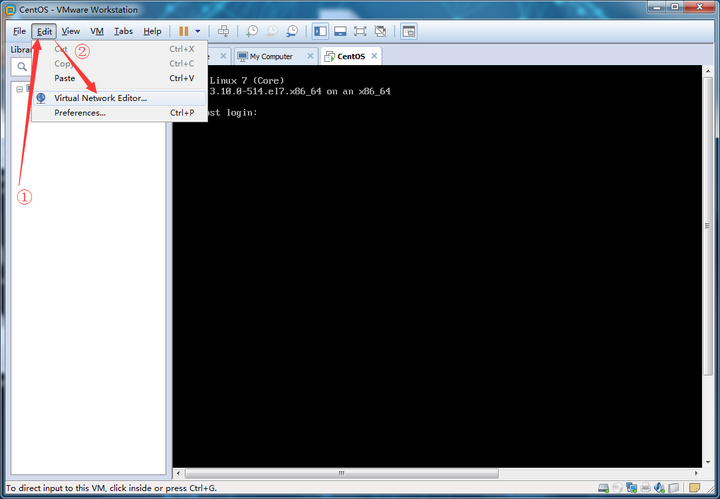Screen dimensions: 720x499
Task: Collapse the library tree root node
Action: tap(19, 89)
